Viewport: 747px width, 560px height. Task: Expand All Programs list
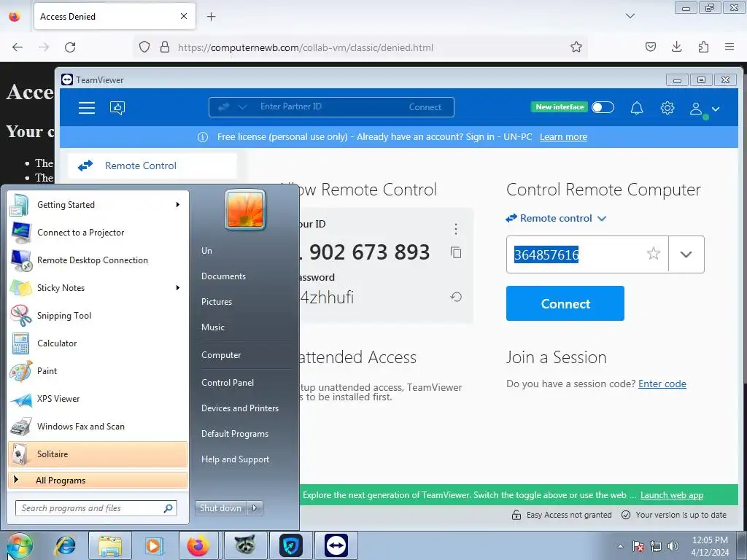[98, 480]
